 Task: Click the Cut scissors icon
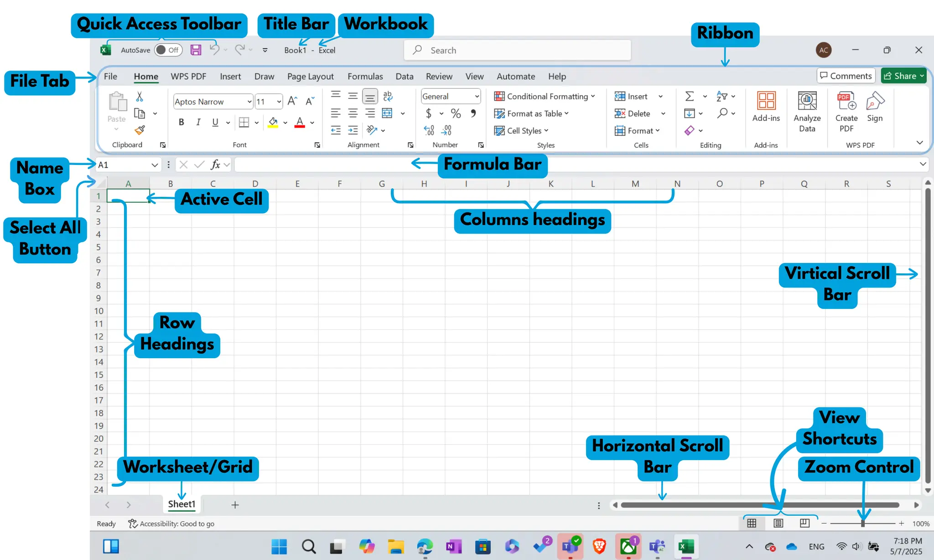pyautogui.click(x=140, y=97)
